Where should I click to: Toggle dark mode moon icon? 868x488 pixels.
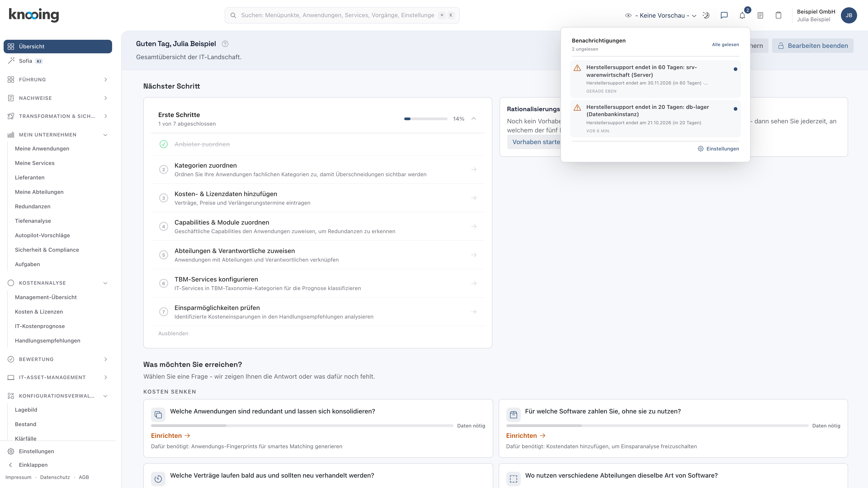tap(706, 16)
